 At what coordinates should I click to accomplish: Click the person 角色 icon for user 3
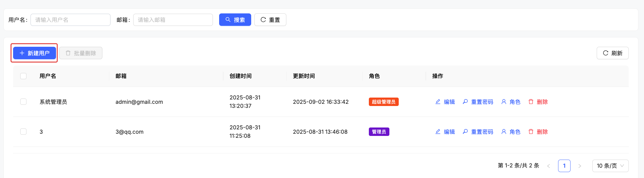coord(504,132)
